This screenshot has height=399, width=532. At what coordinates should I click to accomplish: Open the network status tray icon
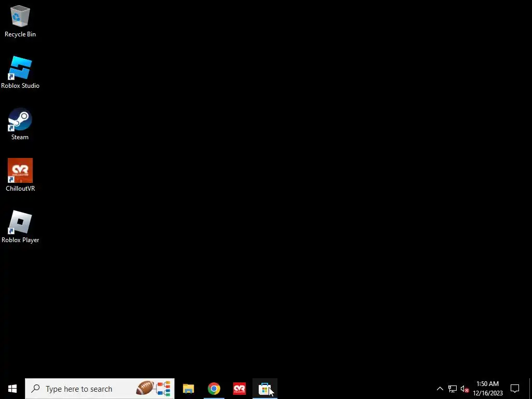tap(453, 389)
